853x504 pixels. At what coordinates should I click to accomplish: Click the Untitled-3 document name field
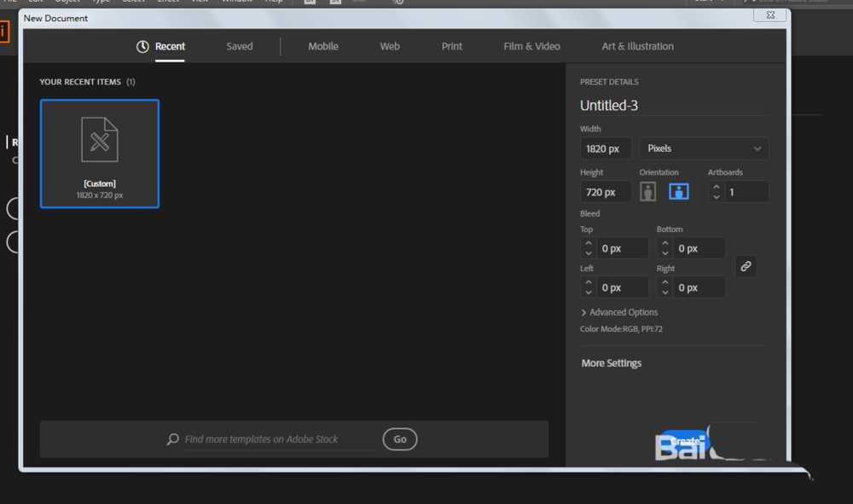coord(674,106)
